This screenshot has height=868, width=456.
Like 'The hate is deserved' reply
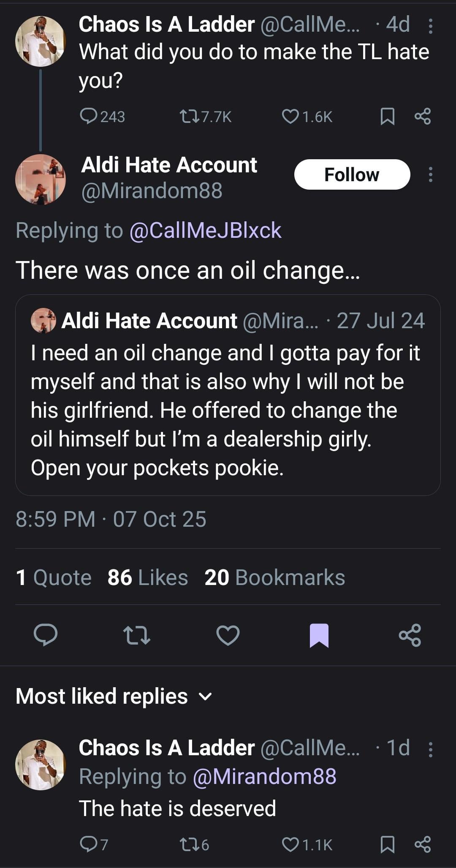(x=290, y=844)
